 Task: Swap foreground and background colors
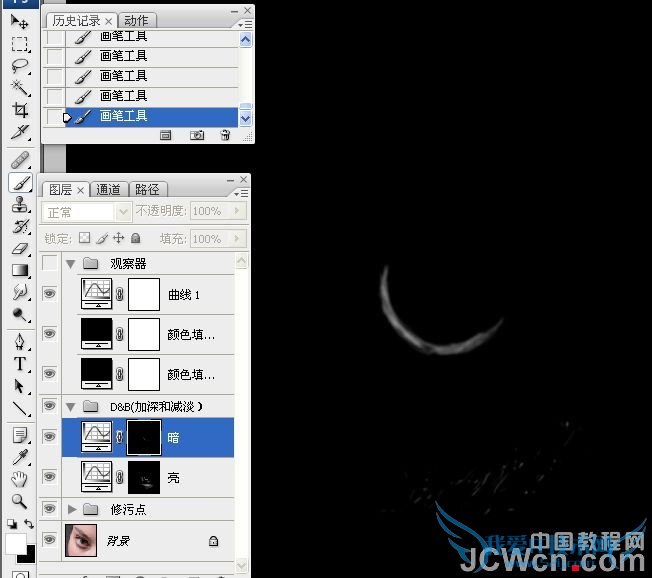pyautogui.click(x=29, y=524)
